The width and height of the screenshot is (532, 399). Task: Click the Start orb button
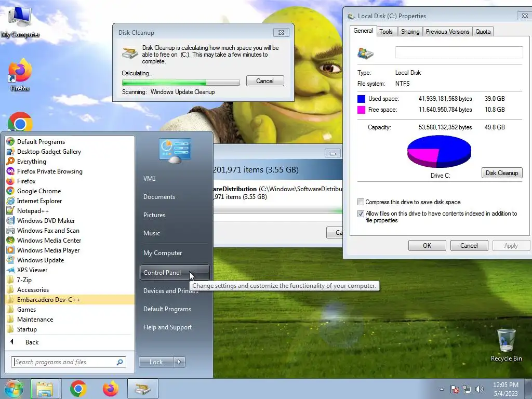click(x=14, y=389)
